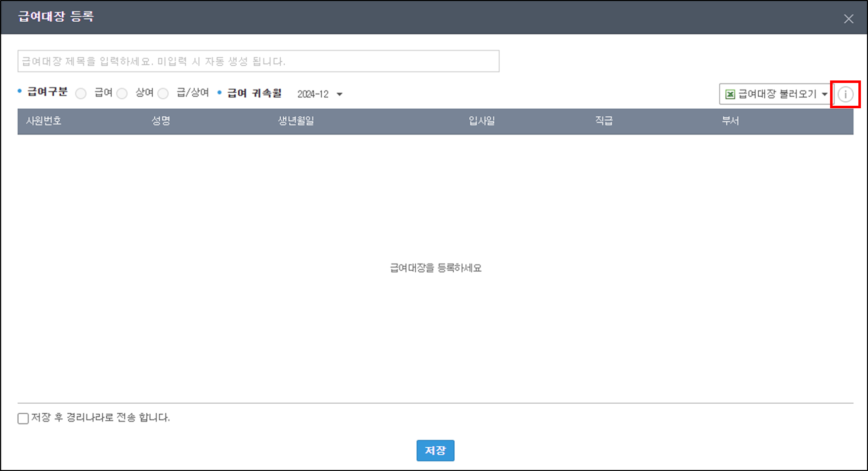This screenshot has width=868, height=471.
Task: Click the 성명 column header
Action: [161, 121]
